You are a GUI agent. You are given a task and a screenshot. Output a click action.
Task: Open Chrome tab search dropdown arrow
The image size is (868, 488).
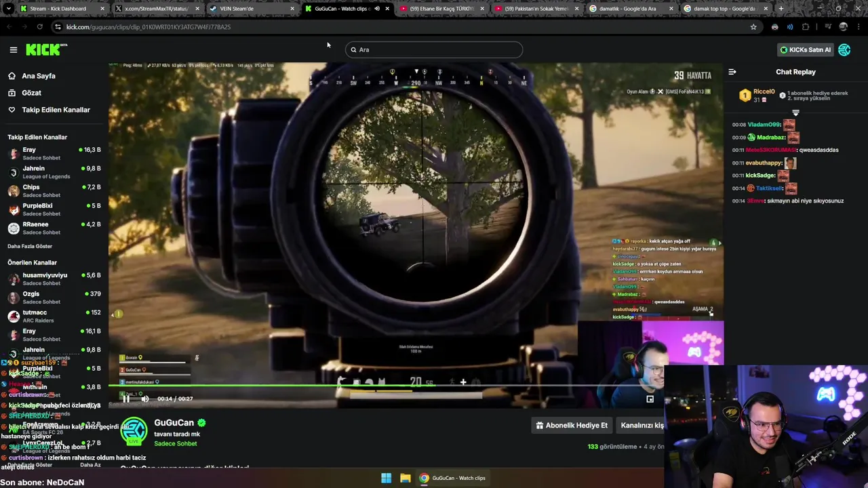click(x=9, y=9)
